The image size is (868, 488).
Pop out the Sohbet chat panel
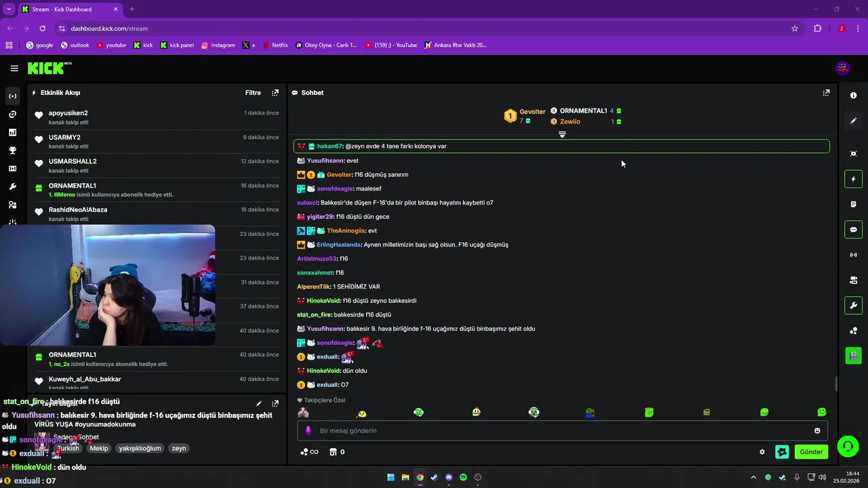coord(826,93)
